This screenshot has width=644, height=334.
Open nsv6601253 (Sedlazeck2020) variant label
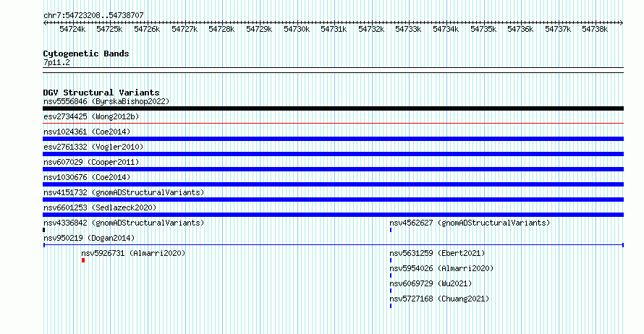pyautogui.click(x=100, y=207)
